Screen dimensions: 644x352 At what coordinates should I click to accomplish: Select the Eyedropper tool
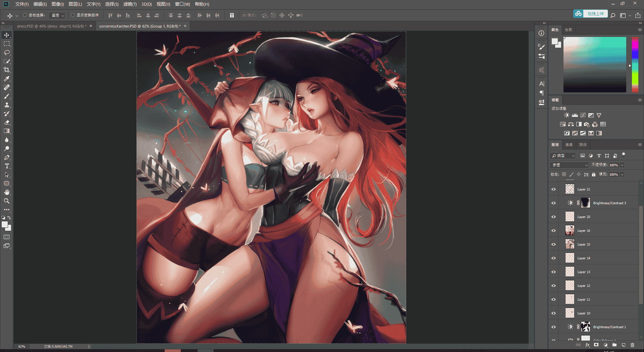7,79
